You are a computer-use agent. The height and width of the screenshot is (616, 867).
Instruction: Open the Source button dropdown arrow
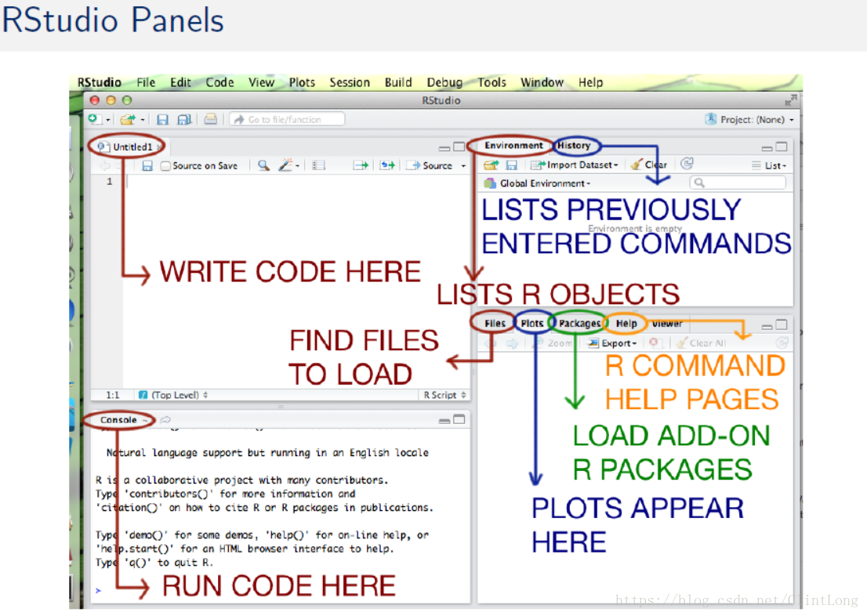click(463, 166)
